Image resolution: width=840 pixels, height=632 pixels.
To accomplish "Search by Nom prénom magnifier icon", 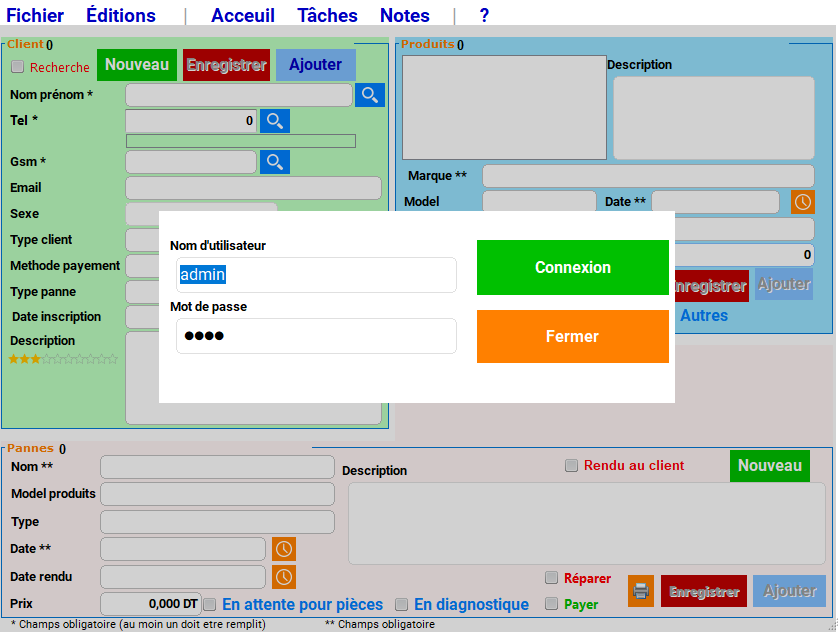I will (x=370, y=95).
